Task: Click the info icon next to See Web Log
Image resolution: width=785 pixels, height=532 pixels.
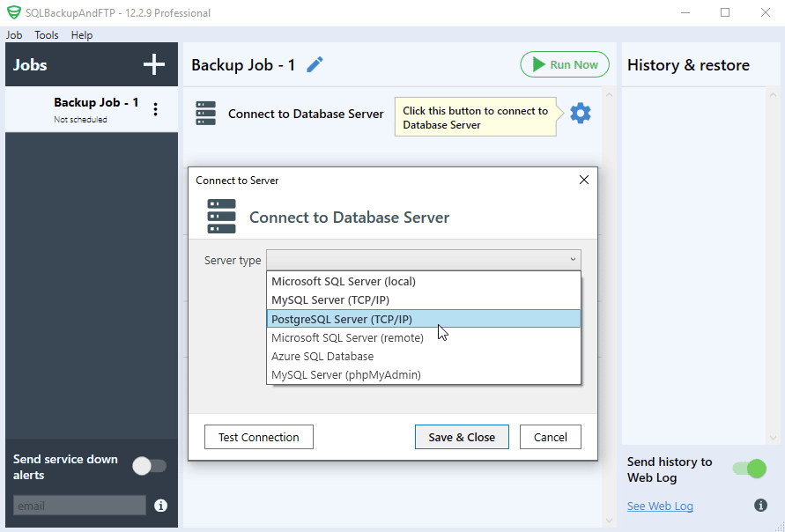Action: point(760,505)
